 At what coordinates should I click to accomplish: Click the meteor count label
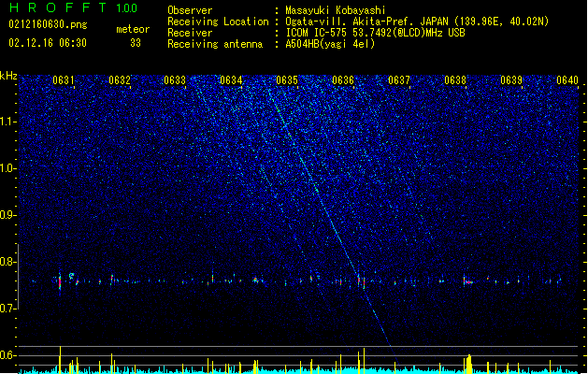pyautogui.click(x=133, y=29)
